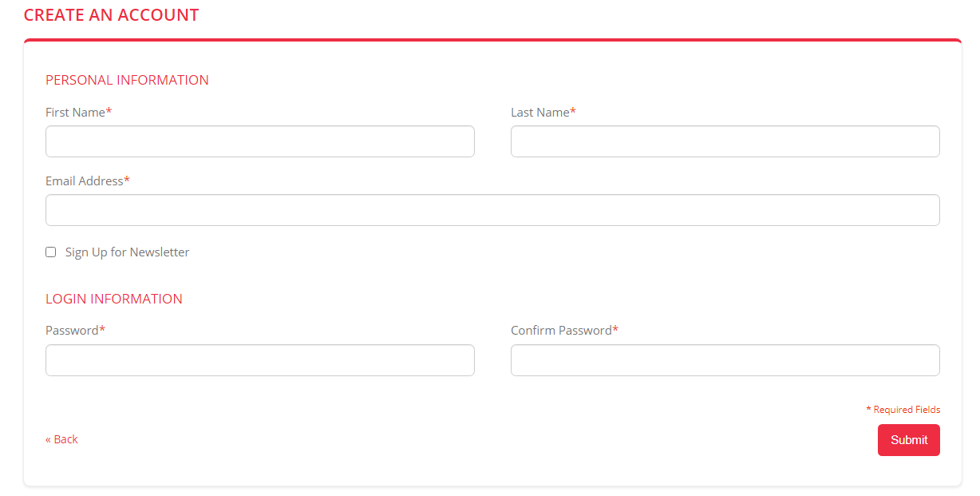980x496 pixels.
Task: Focus the Confirm Password input box
Action: (x=725, y=360)
